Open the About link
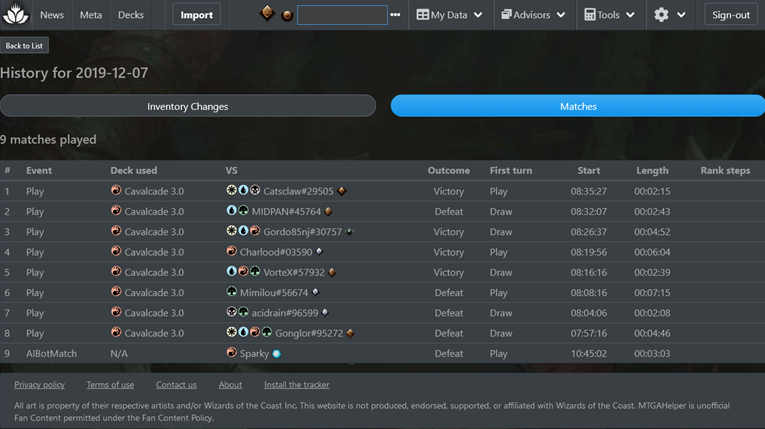 [x=230, y=385]
